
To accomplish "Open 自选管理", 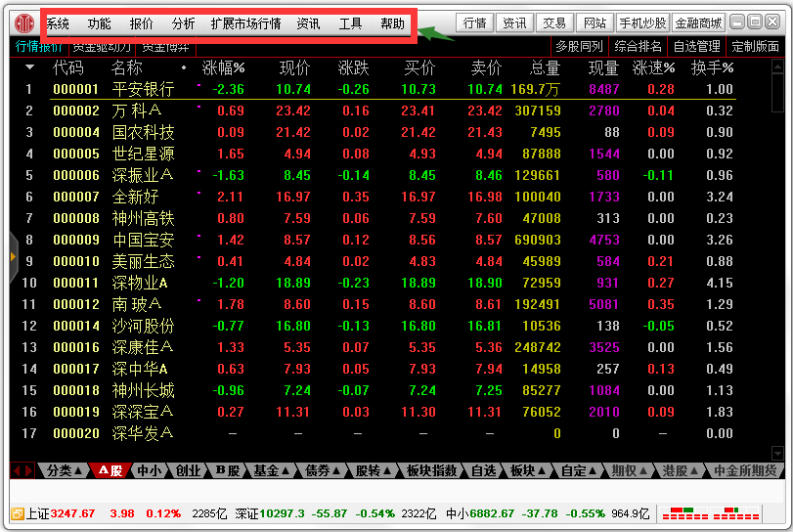I will point(697,47).
